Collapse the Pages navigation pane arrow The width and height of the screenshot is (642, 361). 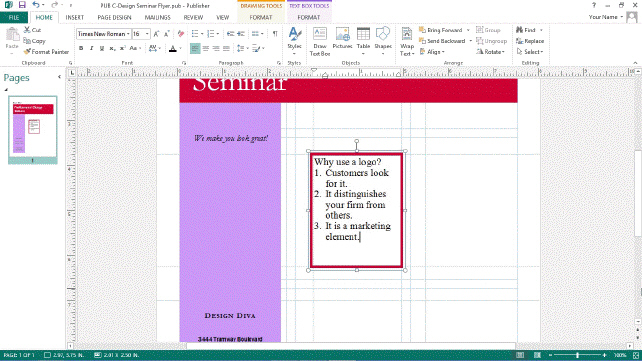click(59, 77)
